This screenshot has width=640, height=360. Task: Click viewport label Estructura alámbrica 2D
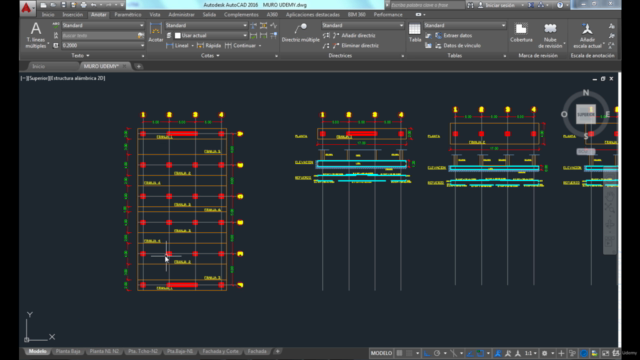pyautogui.click(x=77, y=78)
